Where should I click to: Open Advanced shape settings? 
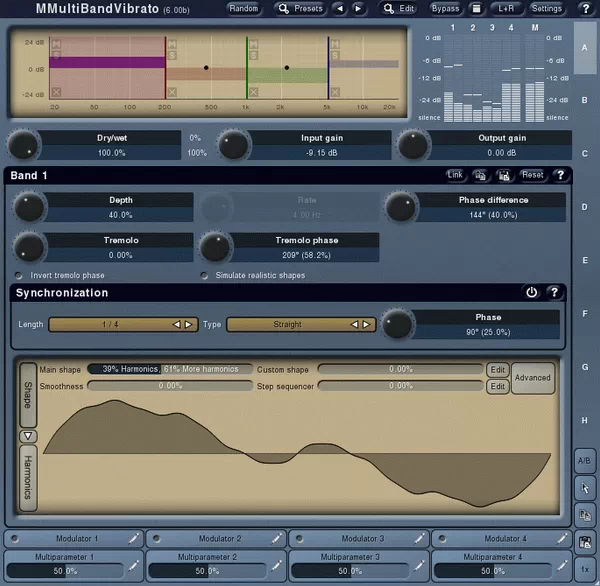pos(533,378)
